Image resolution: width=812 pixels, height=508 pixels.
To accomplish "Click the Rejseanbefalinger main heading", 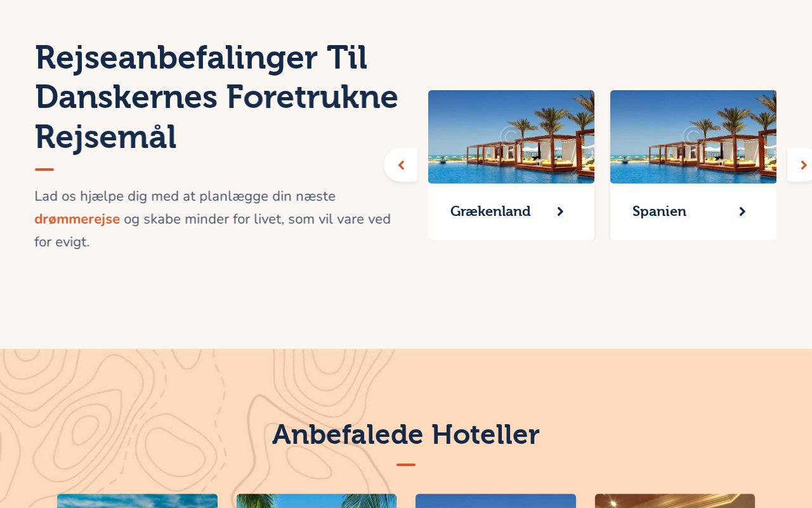I will [x=216, y=97].
